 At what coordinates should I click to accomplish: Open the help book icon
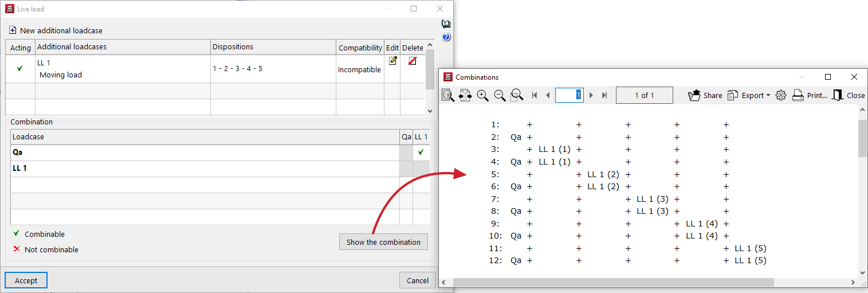[x=446, y=24]
